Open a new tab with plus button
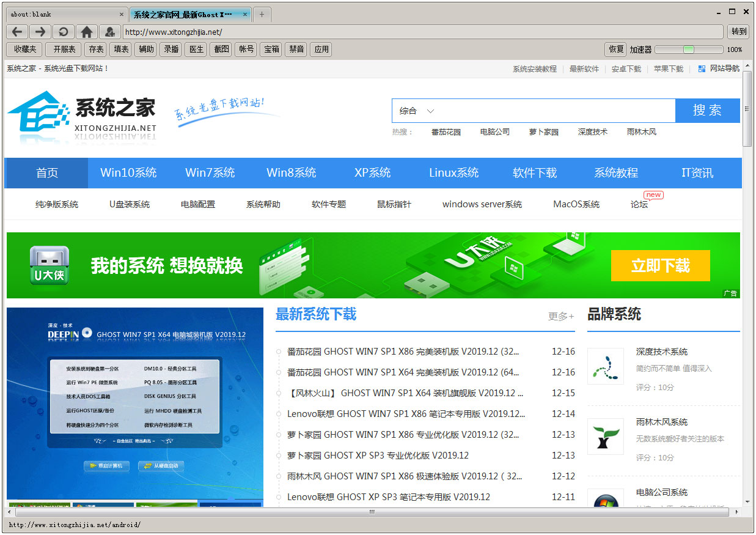This screenshot has height=535, width=756. (x=262, y=14)
